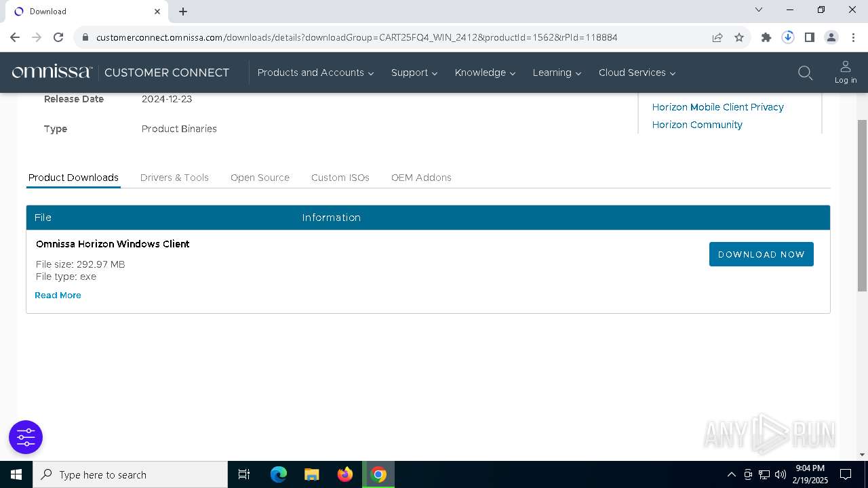Expand the Learning menu
This screenshot has height=488, width=868.
(557, 73)
